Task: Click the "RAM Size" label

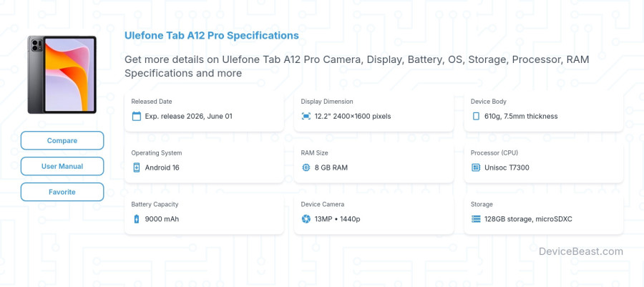Action: [314, 152]
